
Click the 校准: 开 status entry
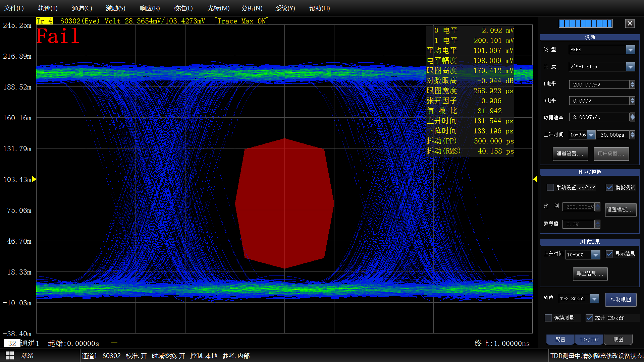(136, 356)
